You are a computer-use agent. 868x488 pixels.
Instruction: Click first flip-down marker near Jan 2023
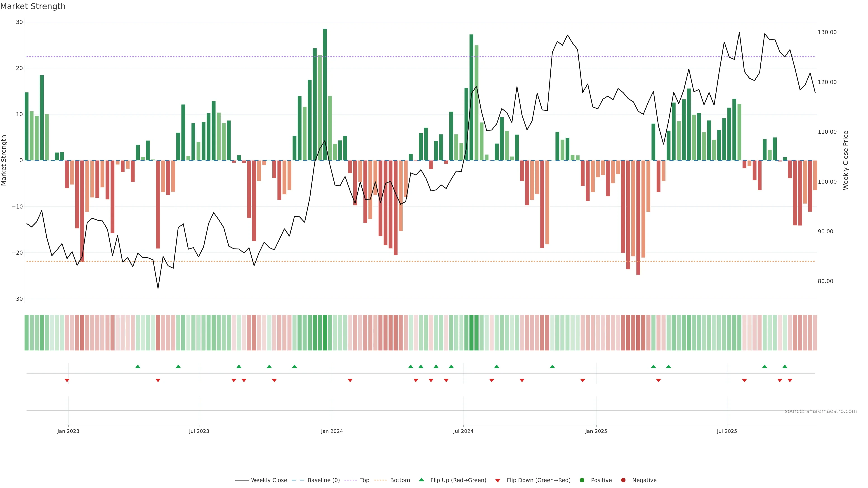tap(67, 380)
